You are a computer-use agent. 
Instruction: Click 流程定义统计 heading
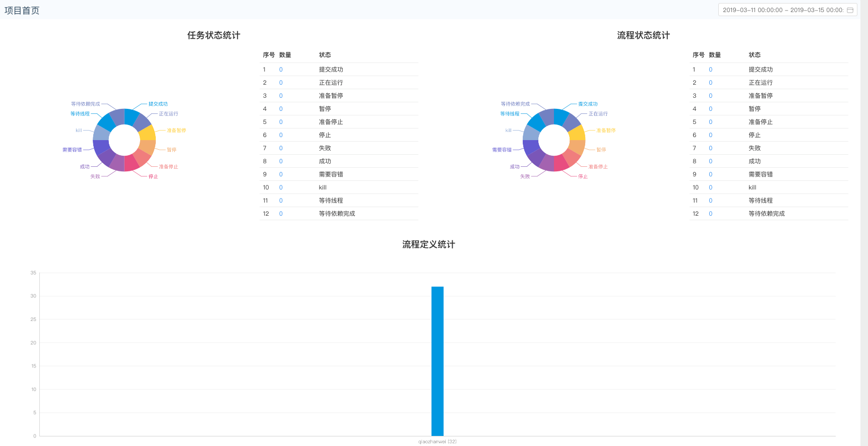point(428,244)
